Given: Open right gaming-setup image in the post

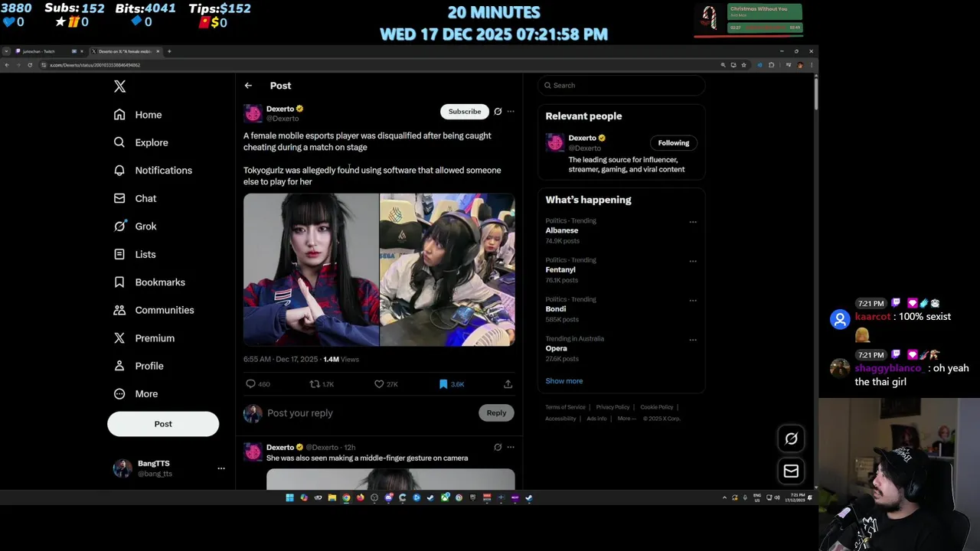Looking at the screenshot, I should tap(448, 269).
